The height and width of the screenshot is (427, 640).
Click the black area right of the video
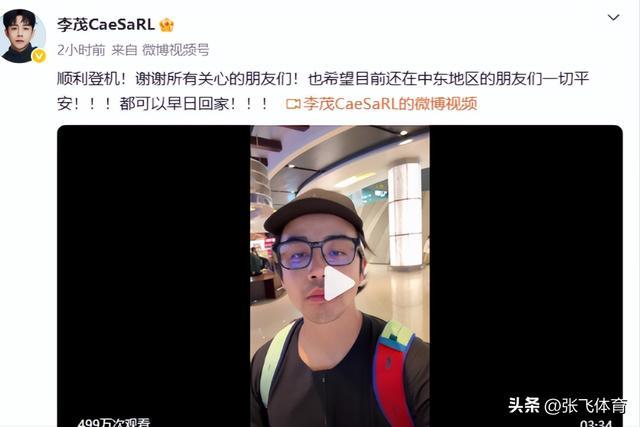tap(526, 261)
